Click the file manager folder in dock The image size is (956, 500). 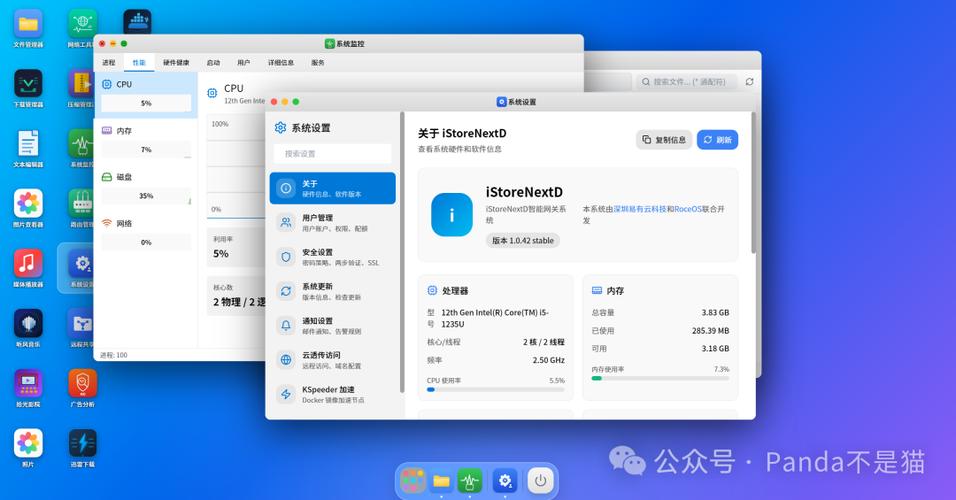click(x=441, y=481)
